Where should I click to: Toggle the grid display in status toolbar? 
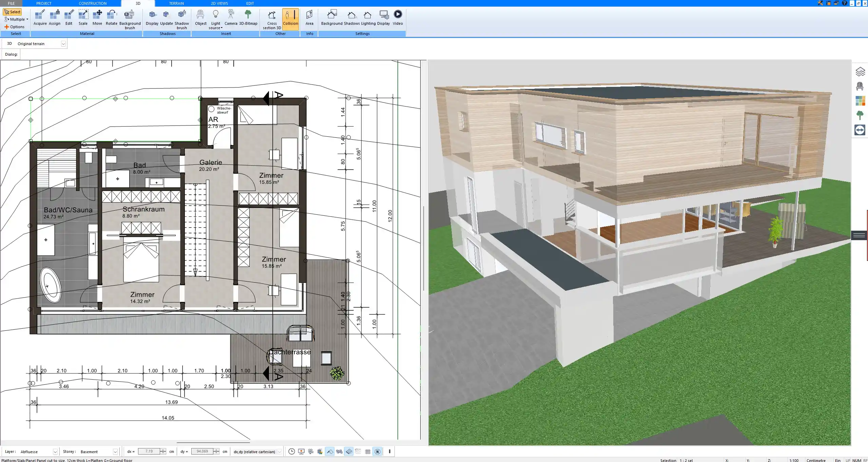point(368,451)
